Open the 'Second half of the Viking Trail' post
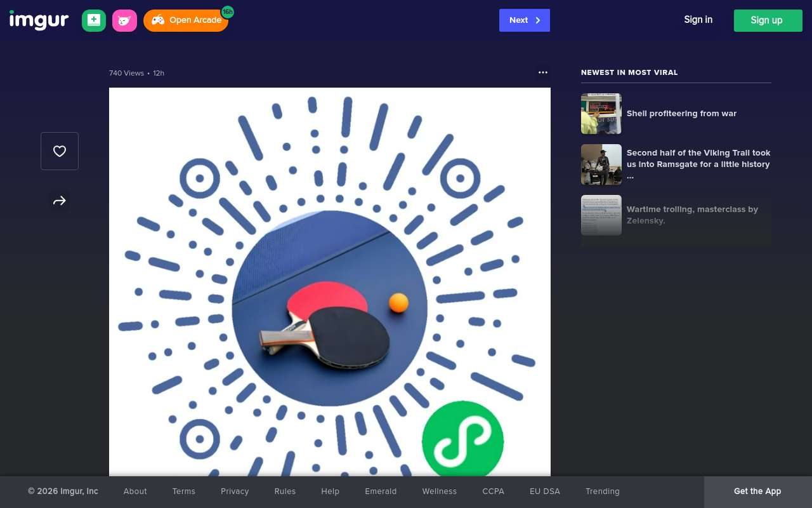812x508 pixels. [698, 164]
